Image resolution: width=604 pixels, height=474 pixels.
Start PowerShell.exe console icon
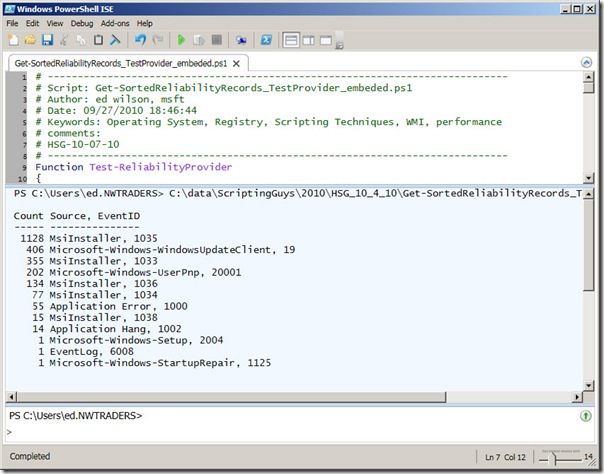point(266,40)
